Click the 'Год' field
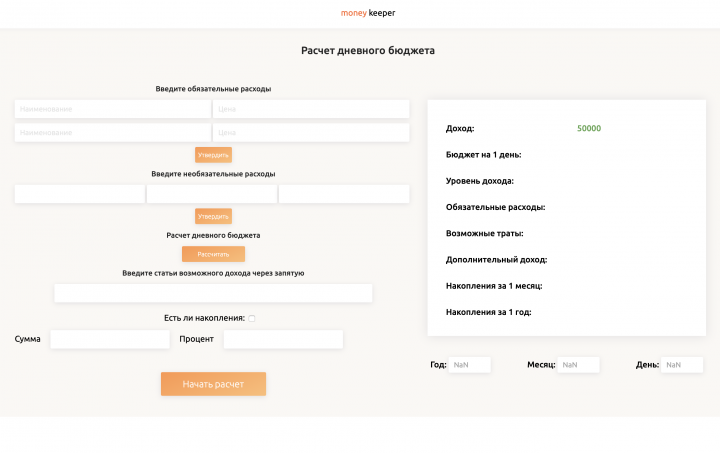Screen dimensions: 720x453 pyautogui.click(x=470, y=365)
